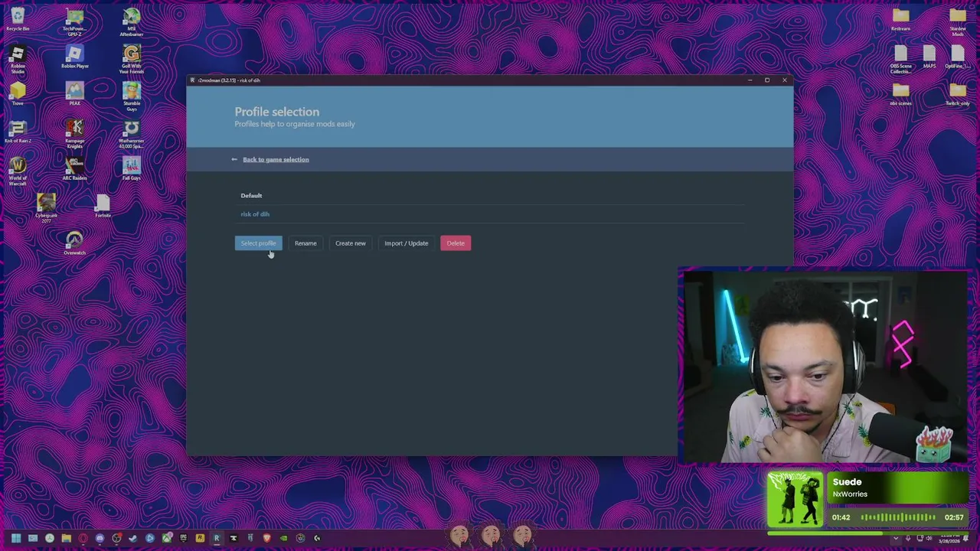Open the Windows Start menu

16,538
